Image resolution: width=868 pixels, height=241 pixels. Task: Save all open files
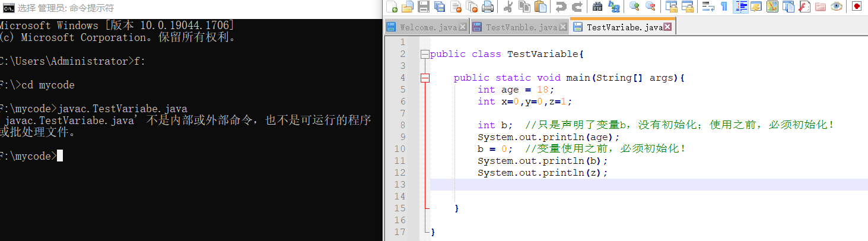440,7
